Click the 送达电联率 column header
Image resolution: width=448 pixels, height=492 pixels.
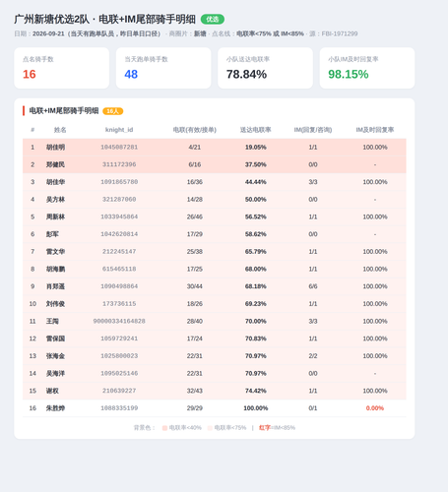point(256,130)
